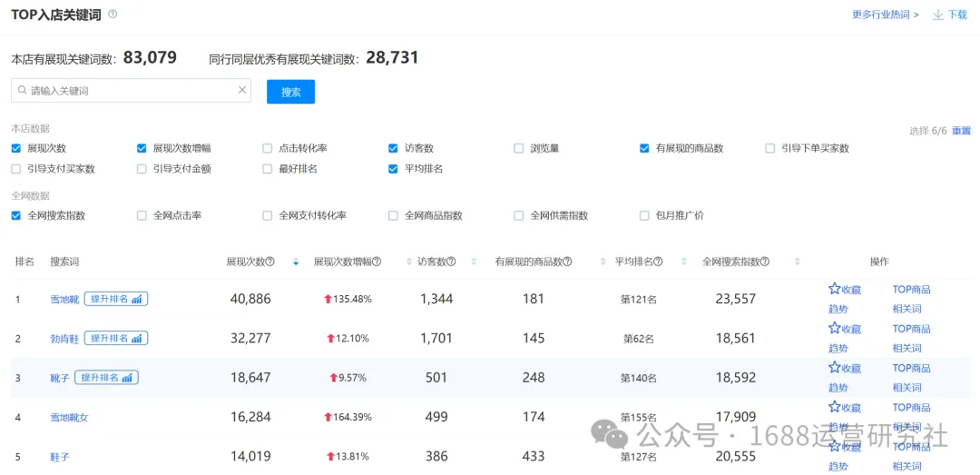Enable the 引导支付买家数 checkbox
Image resolution: width=980 pixels, height=475 pixels.
point(15,169)
